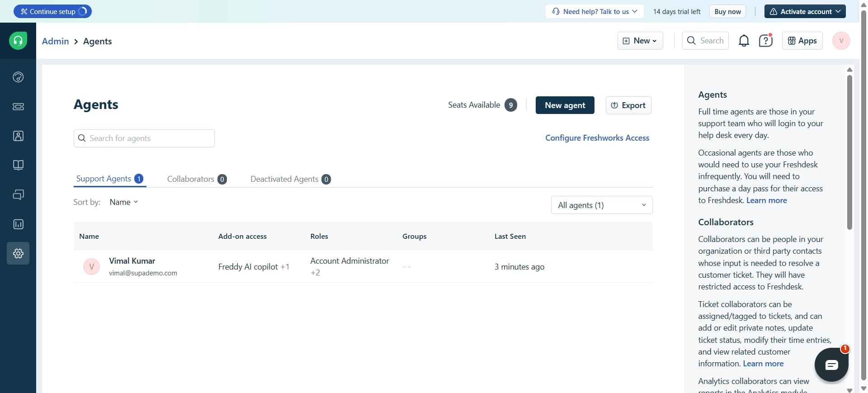
Task: Open the user profile avatar in header
Action: [841, 41]
